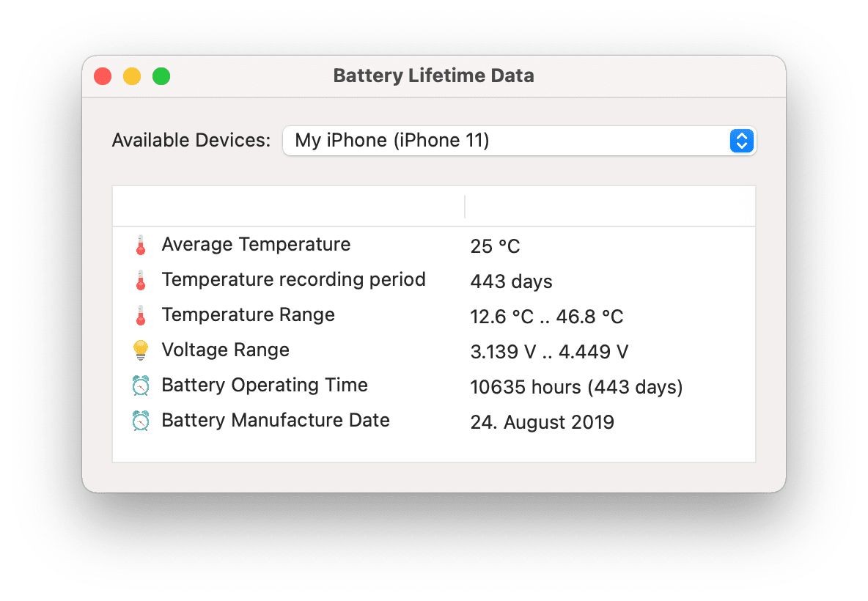Screen dimensions: 868x601
Task: Select the Average Temperature row label
Action: pyautogui.click(x=256, y=245)
